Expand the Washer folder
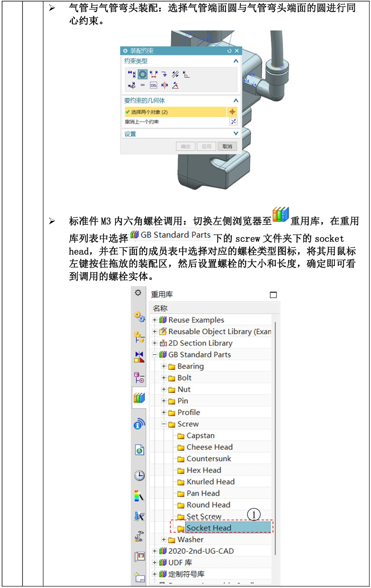This screenshot has width=371, height=588. (x=164, y=540)
